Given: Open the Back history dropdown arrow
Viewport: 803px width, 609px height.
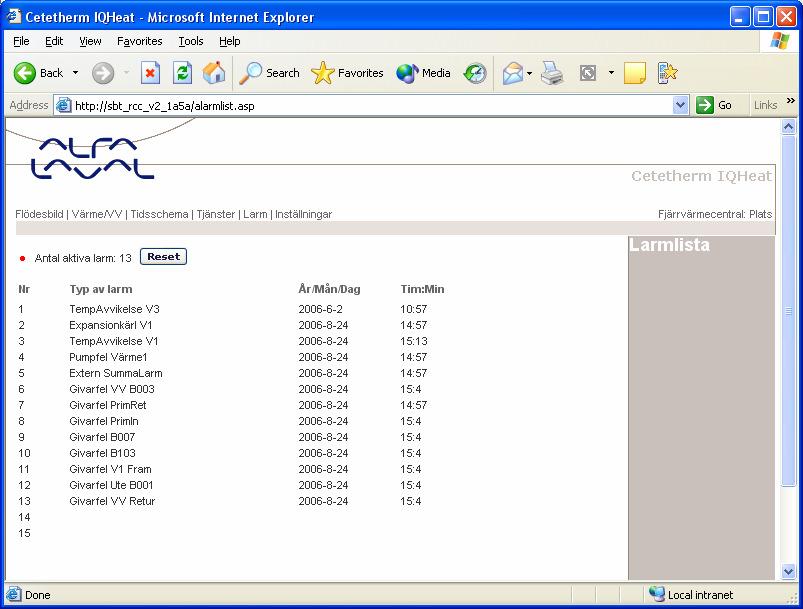Looking at the screenshot, I should (75, 73).
